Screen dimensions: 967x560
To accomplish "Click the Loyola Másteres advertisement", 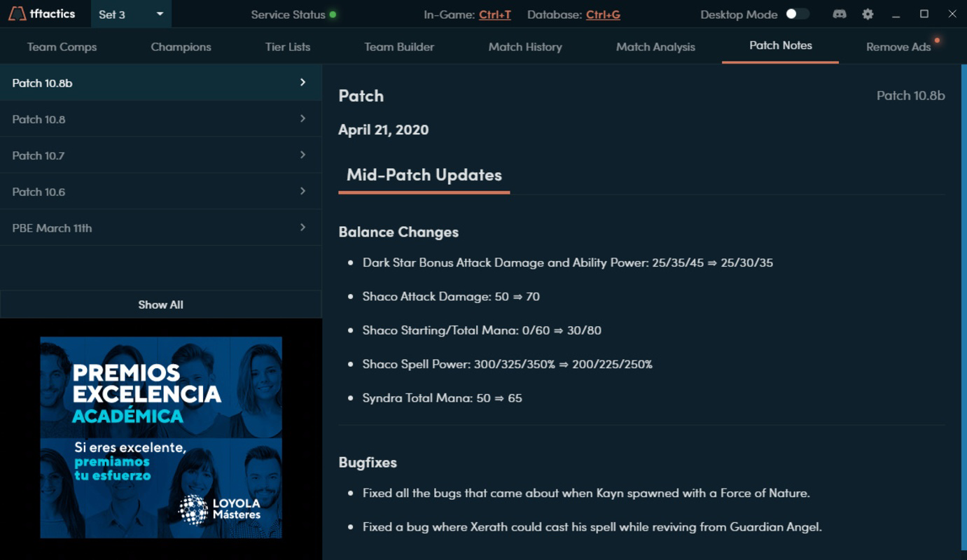I will coord(161,437).
